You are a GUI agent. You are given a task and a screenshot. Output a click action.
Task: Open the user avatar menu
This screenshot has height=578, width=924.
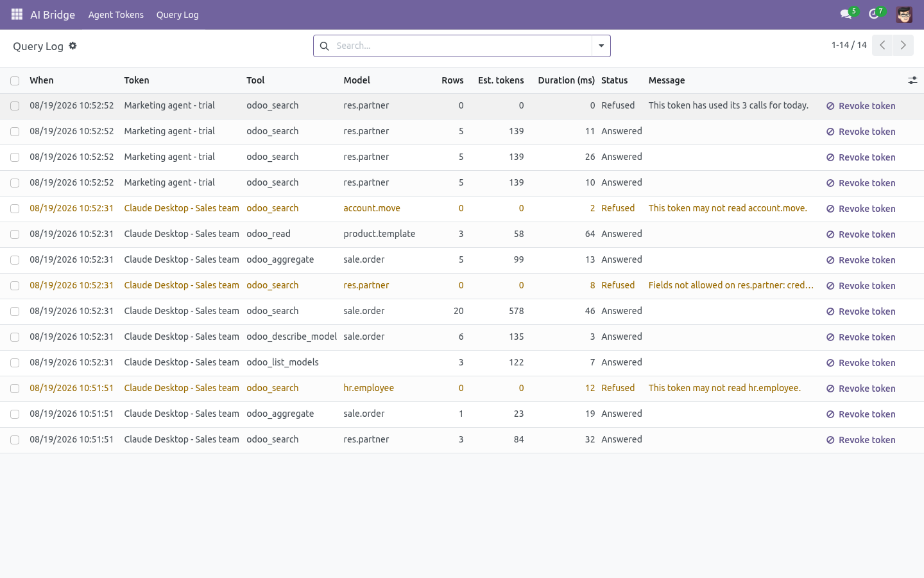[x=904, y=14]
